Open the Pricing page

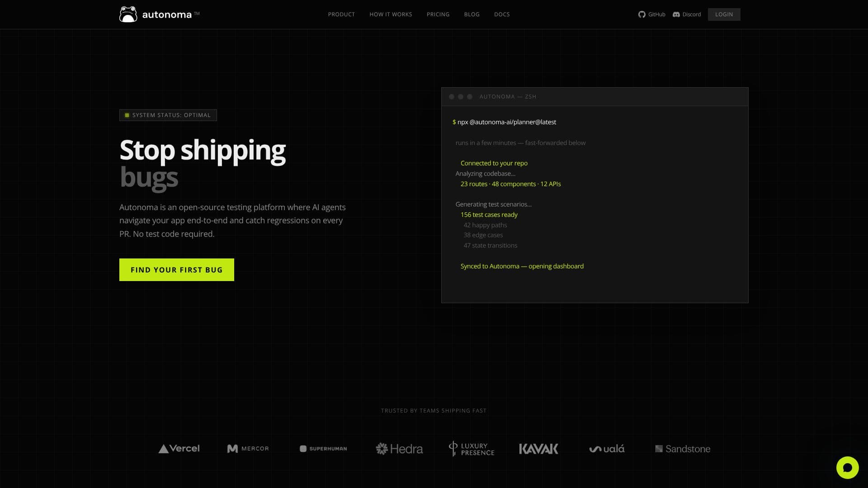[x=438, y=14]
